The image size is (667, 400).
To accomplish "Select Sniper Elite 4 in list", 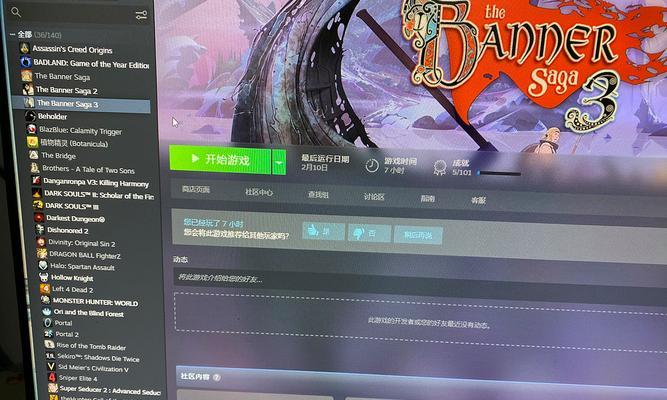I will (78, 378).
